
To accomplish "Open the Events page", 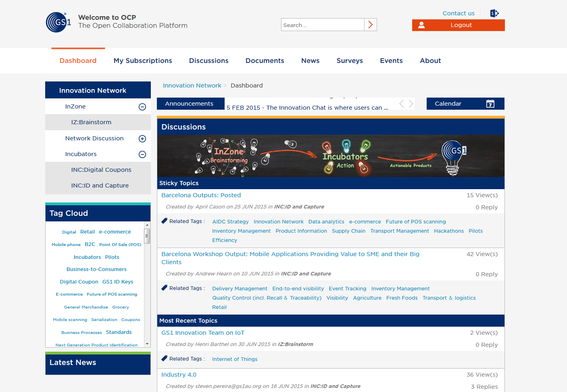I will (391, 60).
